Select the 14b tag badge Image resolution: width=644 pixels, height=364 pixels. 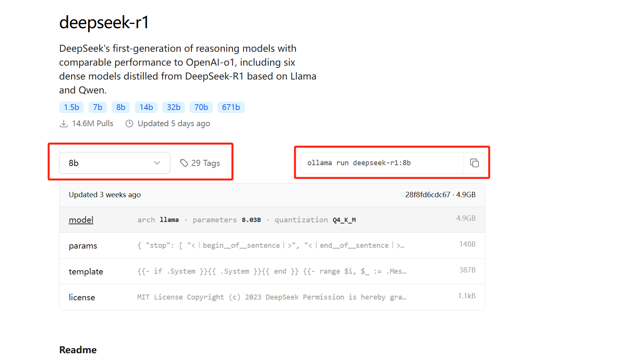146,107
